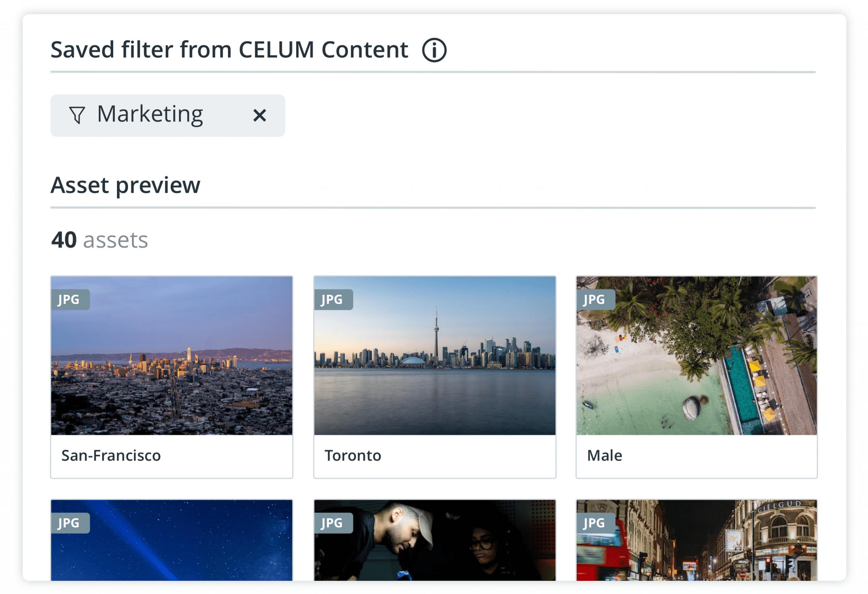The image size is (868, 594).
Task: Click the JPG badge on the workshop photo
Action: pos(333,523)
